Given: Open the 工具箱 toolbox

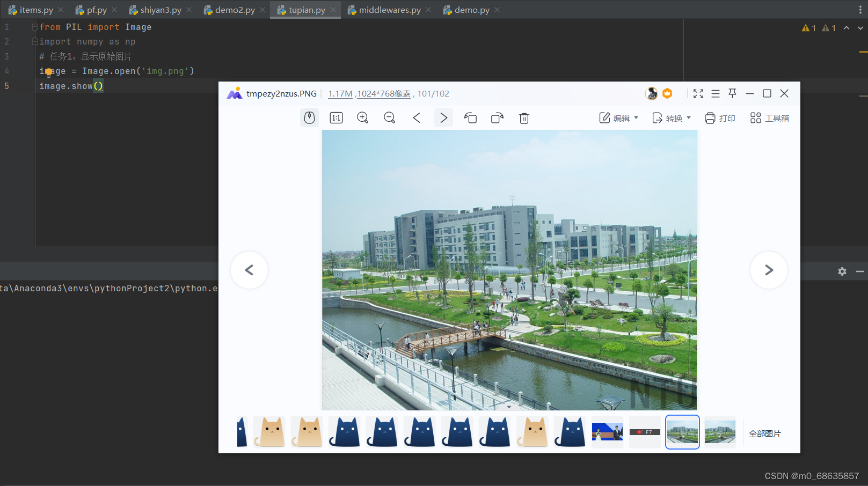Looking at the screenshot, I should click(x=769, y=118).
